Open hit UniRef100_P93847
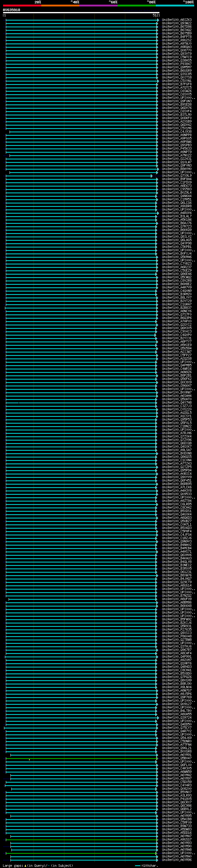197x868 pixels. (x=177, y=64)
